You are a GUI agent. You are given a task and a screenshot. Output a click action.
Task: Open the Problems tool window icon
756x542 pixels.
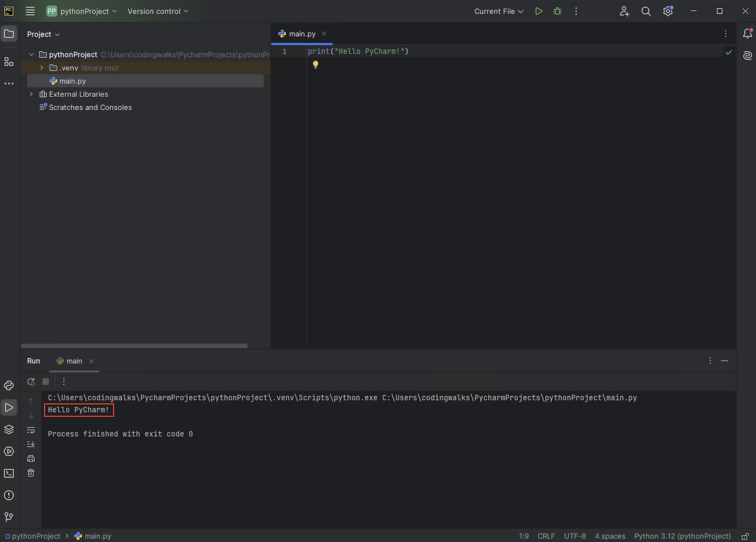coord(9,495)
